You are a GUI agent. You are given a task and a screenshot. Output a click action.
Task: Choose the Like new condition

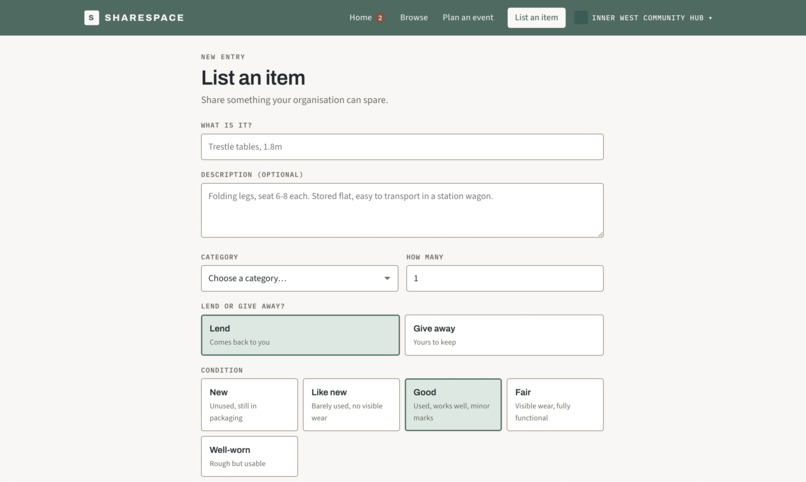[x=351, y=405]
